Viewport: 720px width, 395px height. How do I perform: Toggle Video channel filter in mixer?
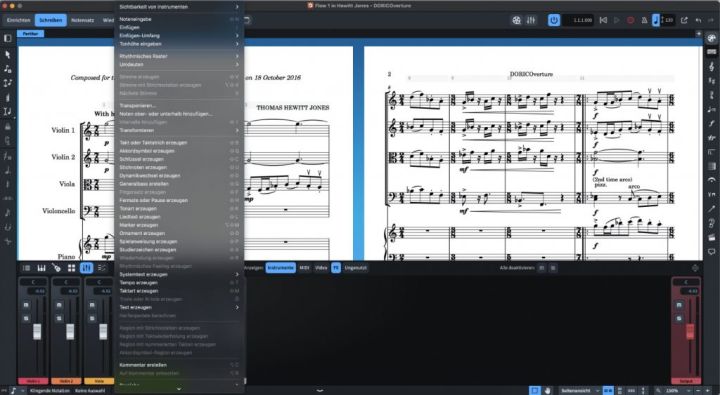(x=321, y=267)
